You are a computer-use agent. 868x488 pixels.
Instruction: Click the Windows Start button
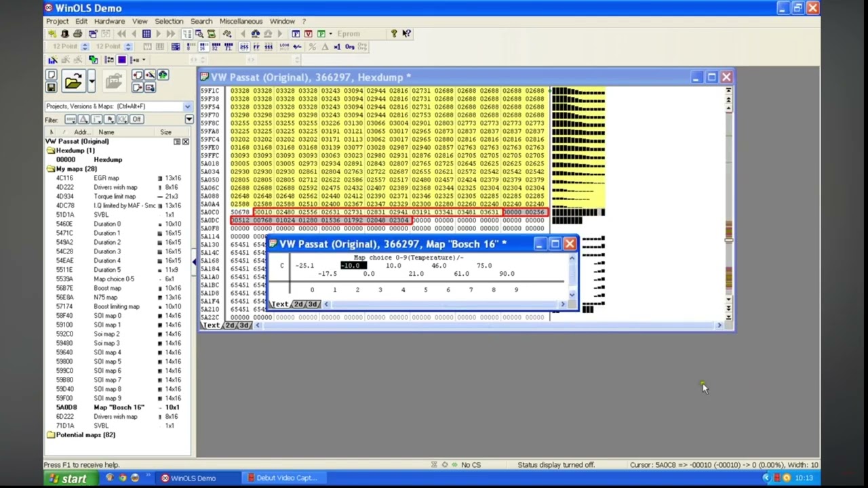coord(67,479)
